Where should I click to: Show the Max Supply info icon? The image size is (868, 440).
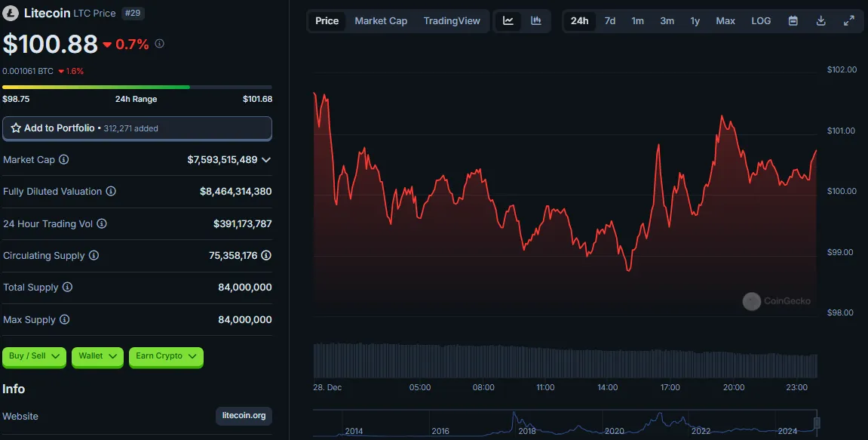pos(64,319)
